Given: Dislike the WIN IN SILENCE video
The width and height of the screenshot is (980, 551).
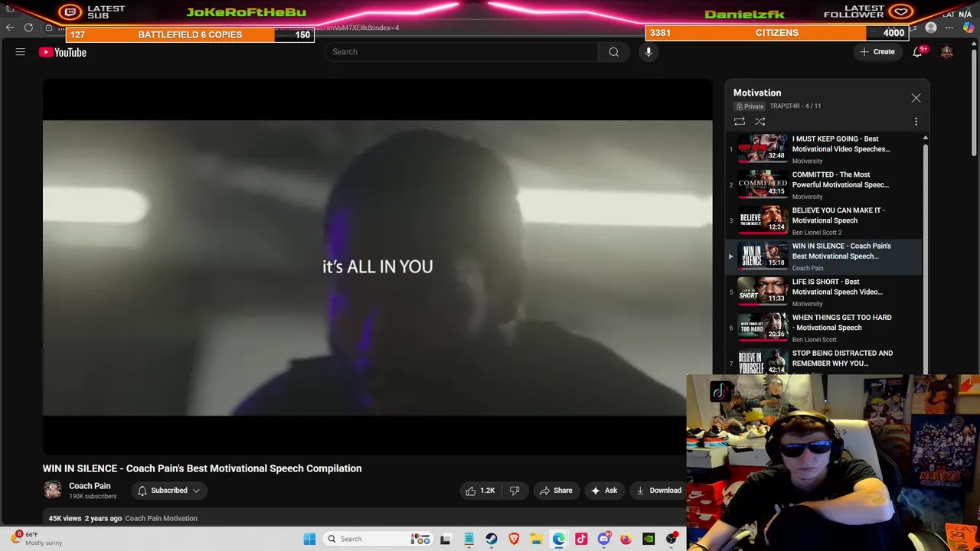Looking at the screenshot, I should (514, 491).
